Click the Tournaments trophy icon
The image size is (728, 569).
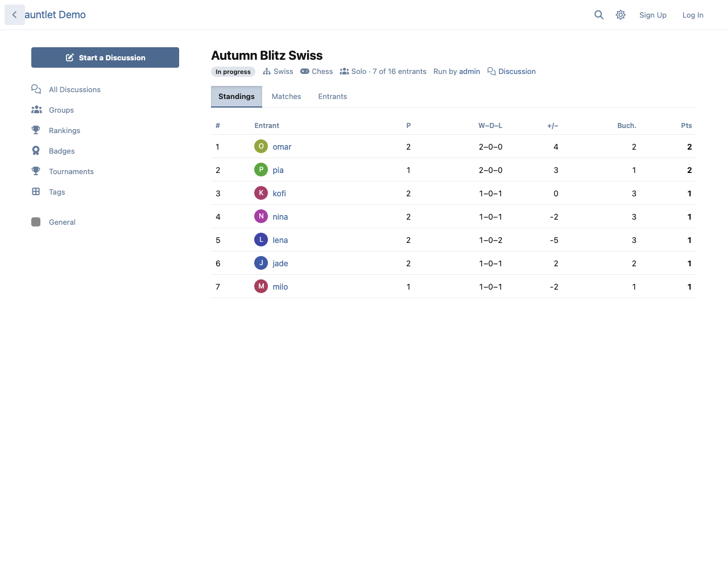coord(36,171)
